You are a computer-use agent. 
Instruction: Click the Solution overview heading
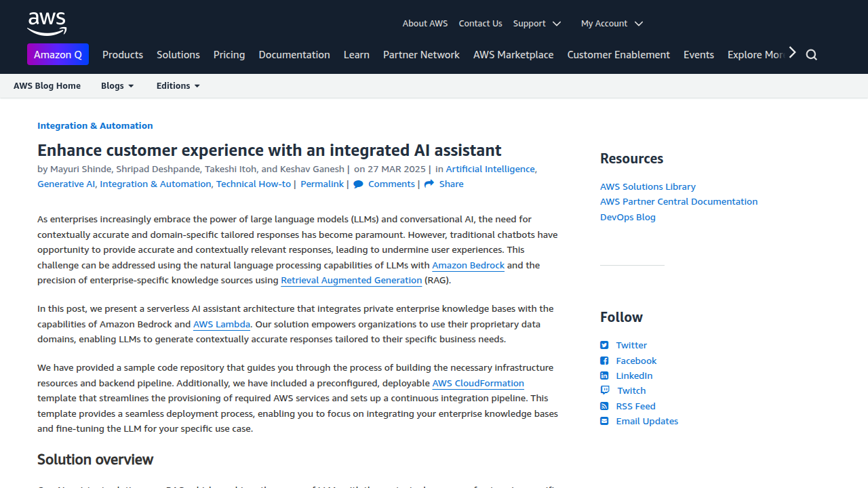pos(95,460)
